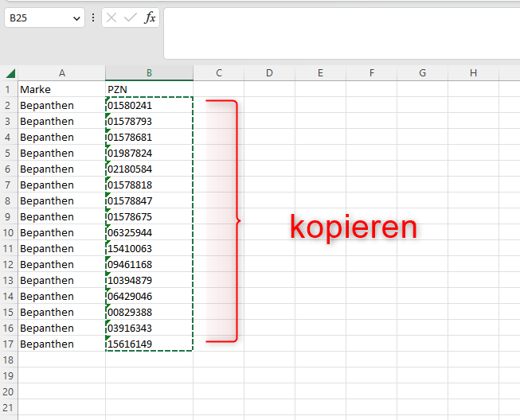
Task: Click the Bepanthen cell in row 2
Action: (x=61, y=106)
